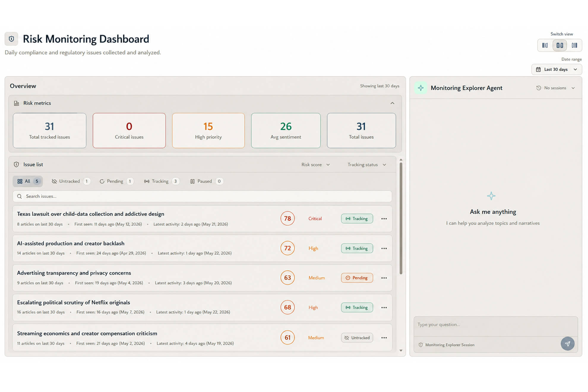This screenshot has height=392, width=588.
Task: Toggle Tracking status on Texas lawsuit issue
Action: coord(357,219)
